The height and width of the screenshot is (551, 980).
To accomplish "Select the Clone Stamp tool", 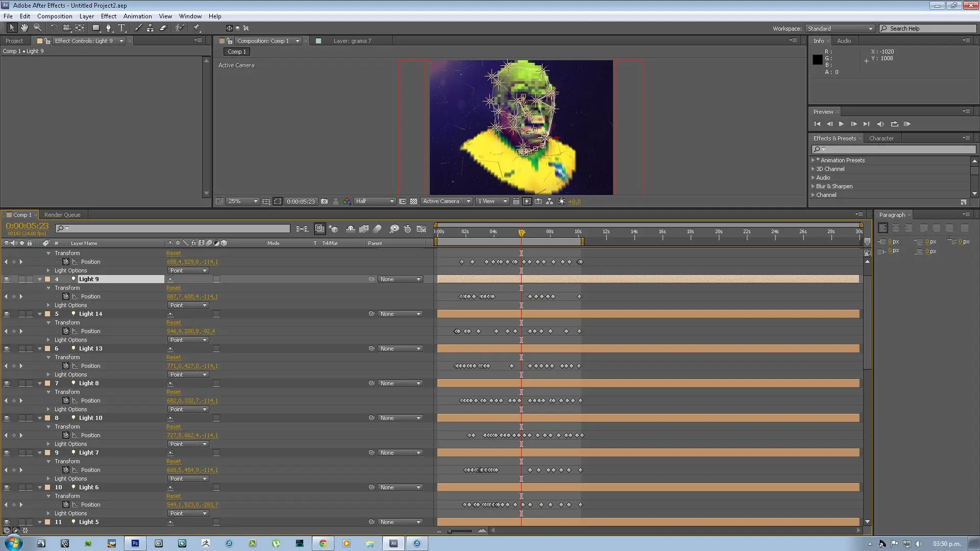I will 150,28.
